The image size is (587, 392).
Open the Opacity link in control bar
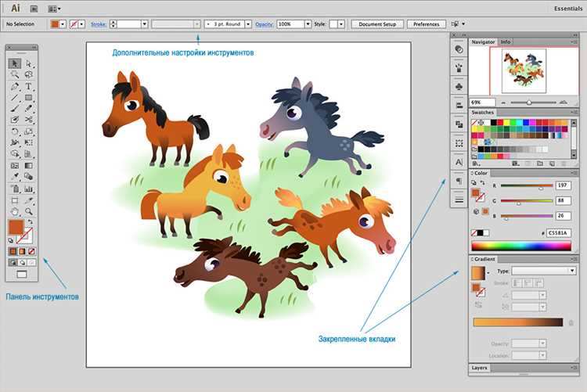[x=265, y=24]
